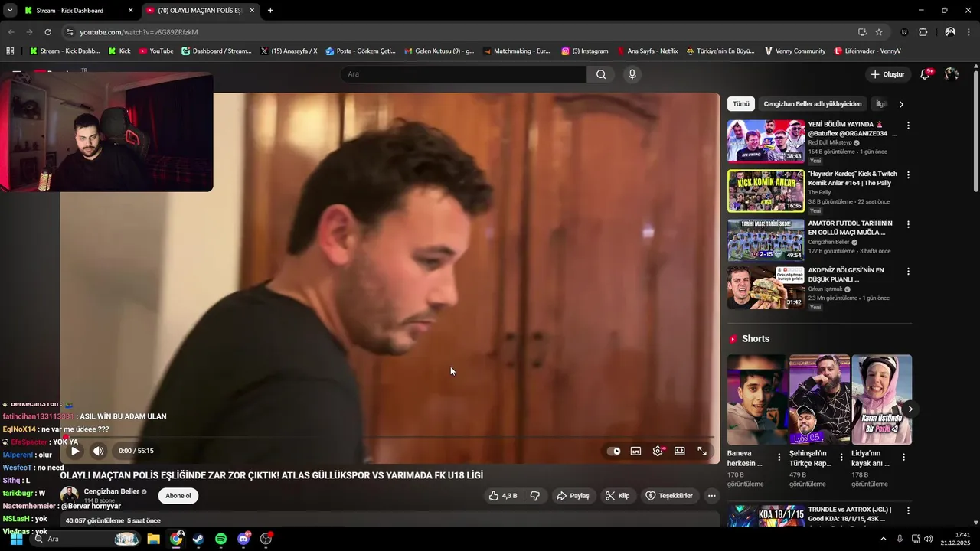Open Steam from taskbar
The width and height of the screenshot is (980, 551).
point(198,539)
